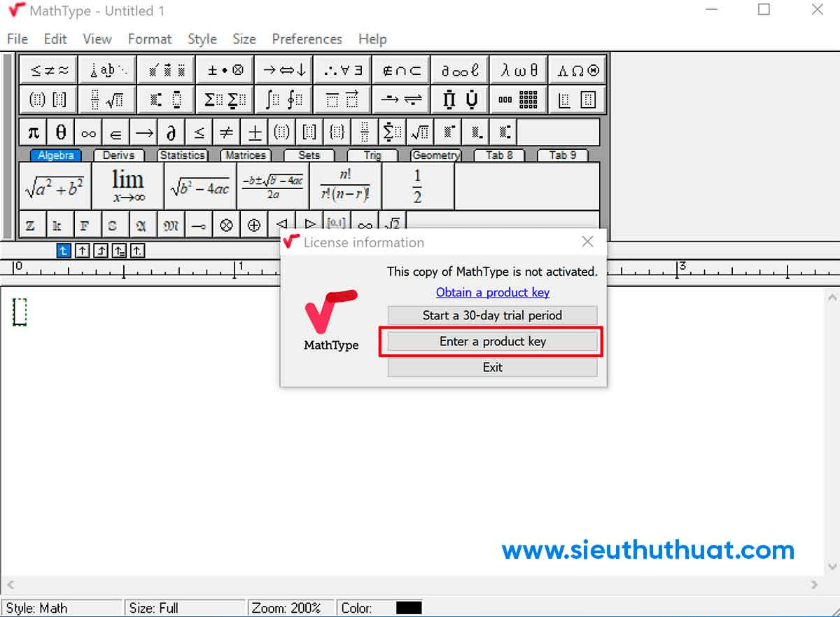
Task: Open the spaces and ellipses palette
Action: tap(108, 70)
